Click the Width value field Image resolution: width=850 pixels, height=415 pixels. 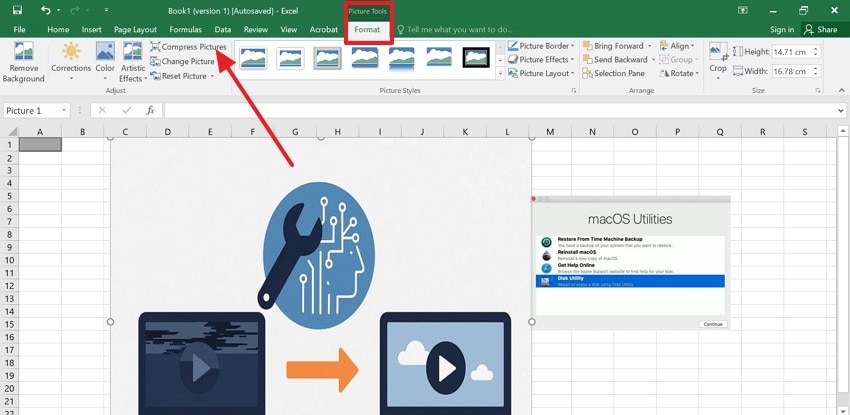pos(791,71)
